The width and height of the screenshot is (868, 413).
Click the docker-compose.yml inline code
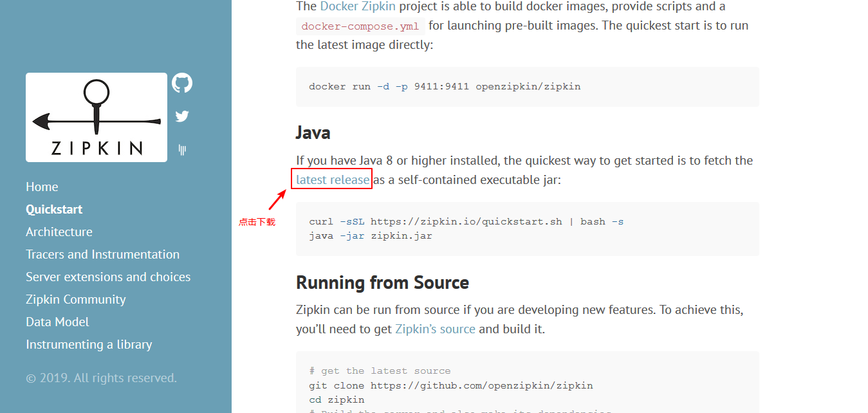(360, 26)
